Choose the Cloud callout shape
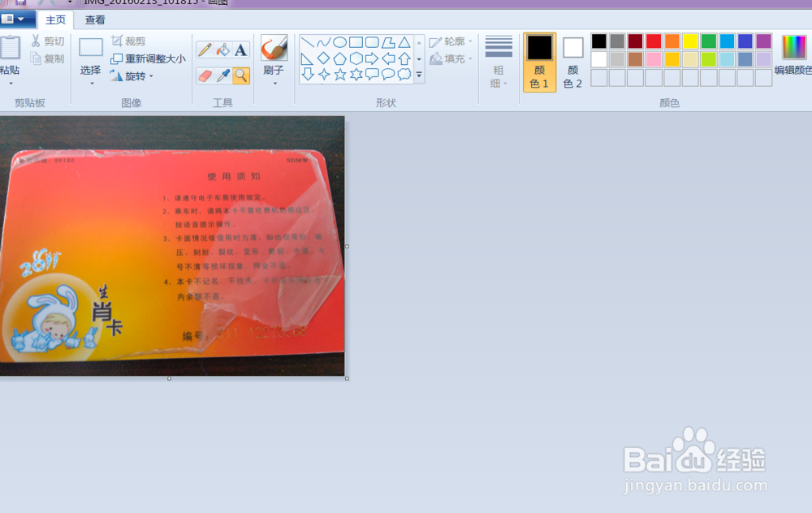The image size is (812, 513). click(x=404, y=75)
